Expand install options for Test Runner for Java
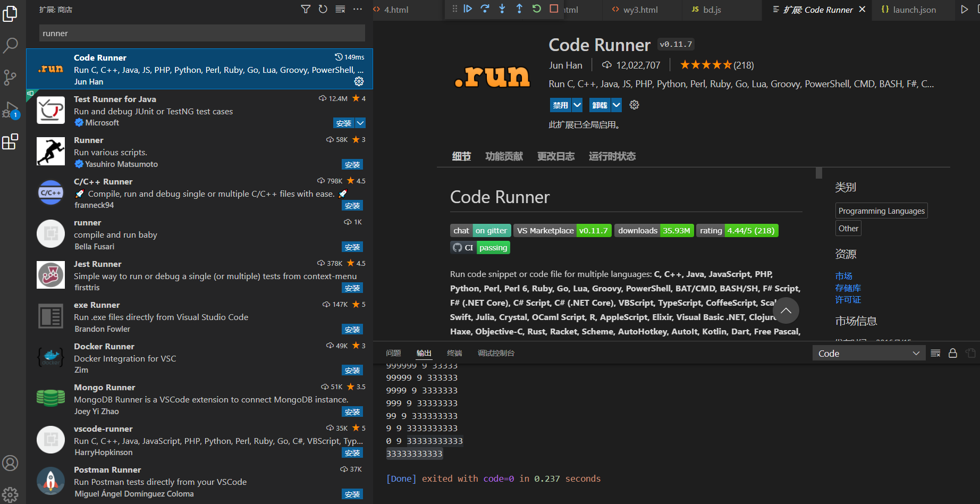The image size is (980, 504). coord(360,123)
